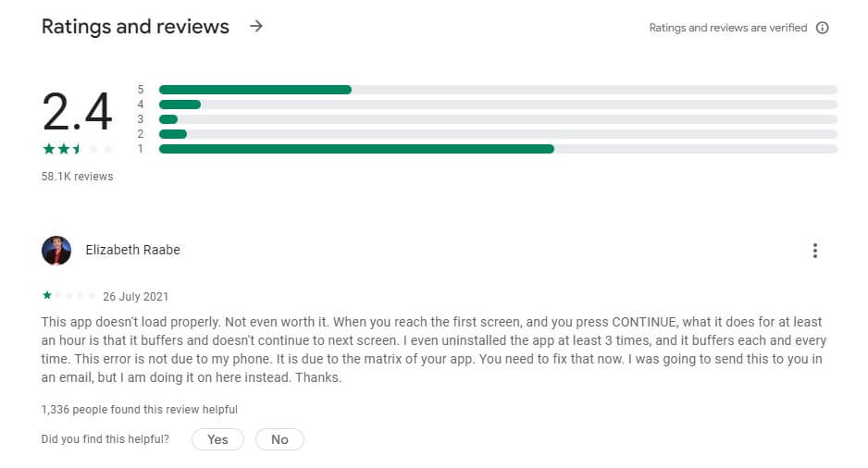Open the Ratings and reviews heading
The width and height of the screenshot is (868, 468).
point(135,27)
